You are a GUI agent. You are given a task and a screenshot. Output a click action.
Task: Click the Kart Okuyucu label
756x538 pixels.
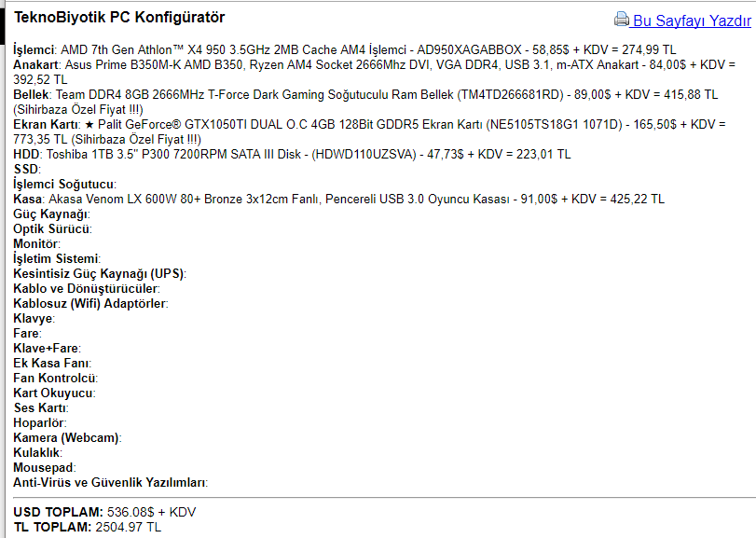coord(54,393)
